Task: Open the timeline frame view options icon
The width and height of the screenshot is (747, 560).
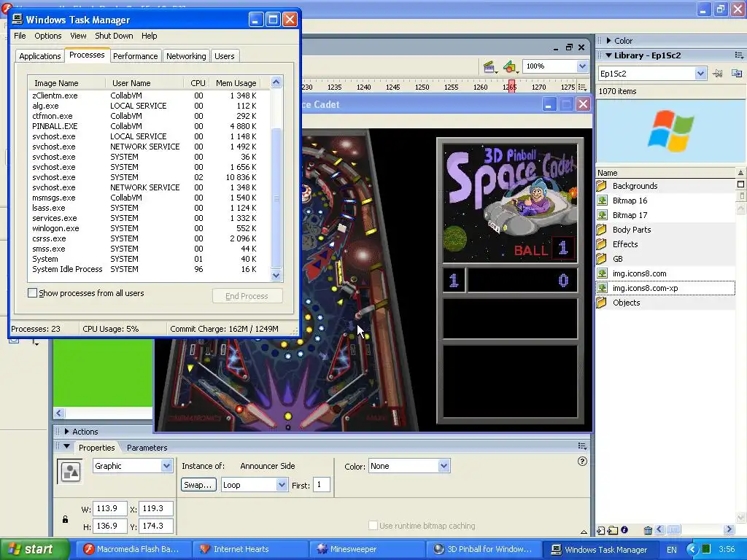Action: coord(582,87)
